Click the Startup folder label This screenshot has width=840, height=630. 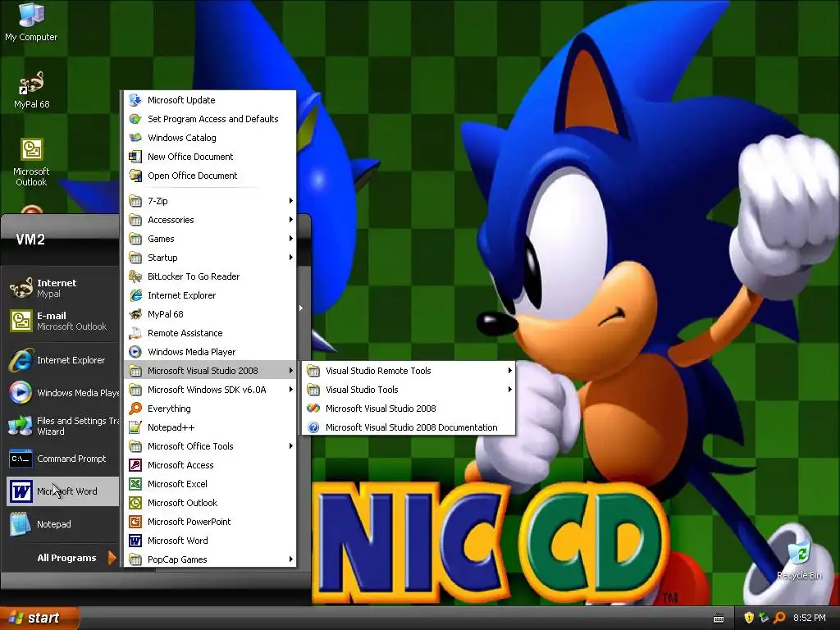coord(162,258)
